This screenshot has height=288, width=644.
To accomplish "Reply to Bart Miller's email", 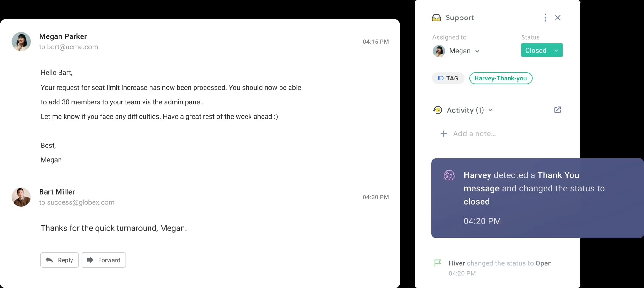I will tap(59, 260).
